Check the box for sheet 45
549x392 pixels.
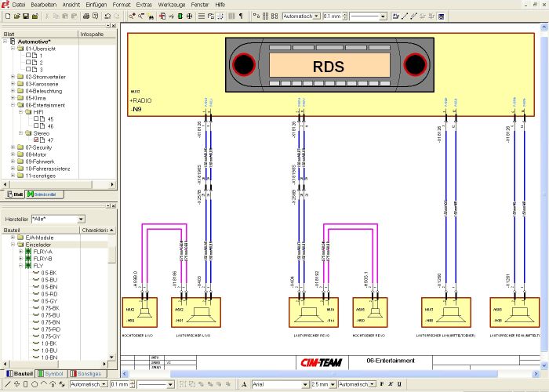pos(37,119)
